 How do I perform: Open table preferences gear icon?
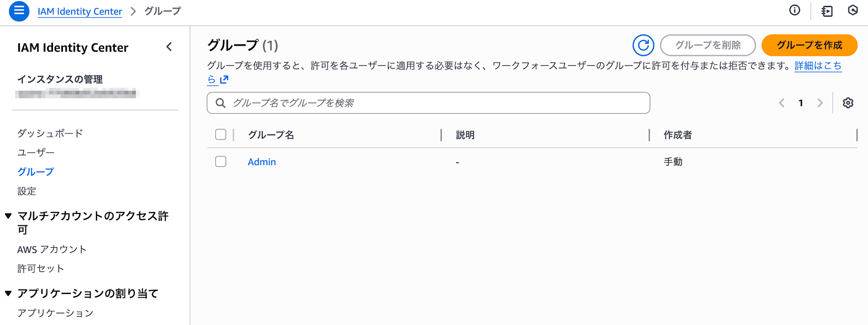coord(848,103)
